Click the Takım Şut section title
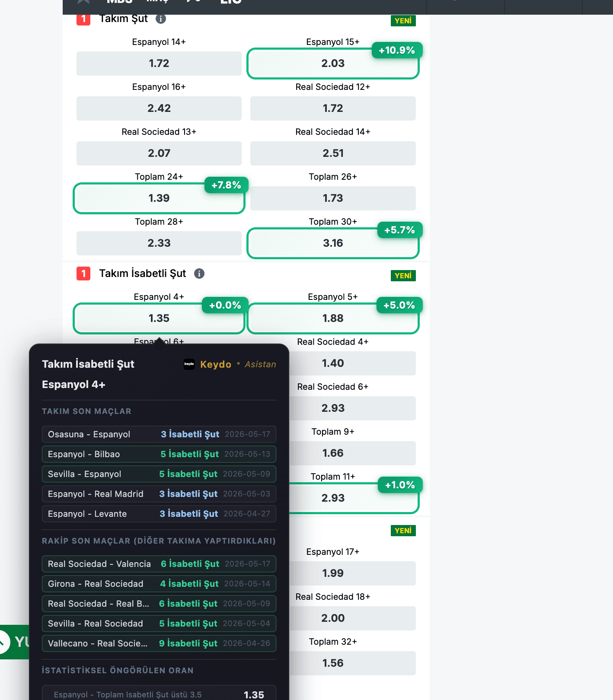This screenshot has width=613, height=700. 124,19
